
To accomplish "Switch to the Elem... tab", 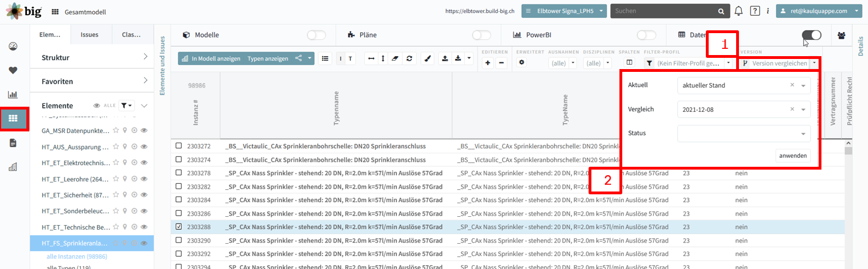I will click(x=50, y=34).
